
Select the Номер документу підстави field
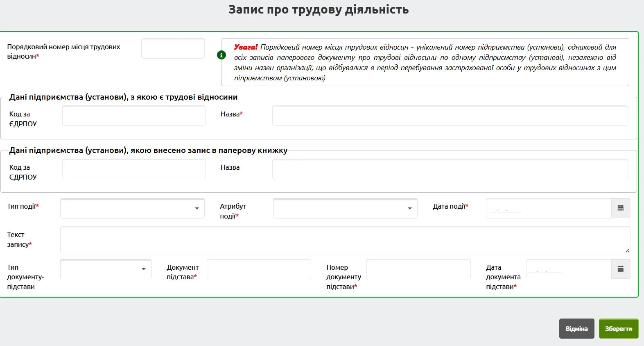(x=418, y=269)
